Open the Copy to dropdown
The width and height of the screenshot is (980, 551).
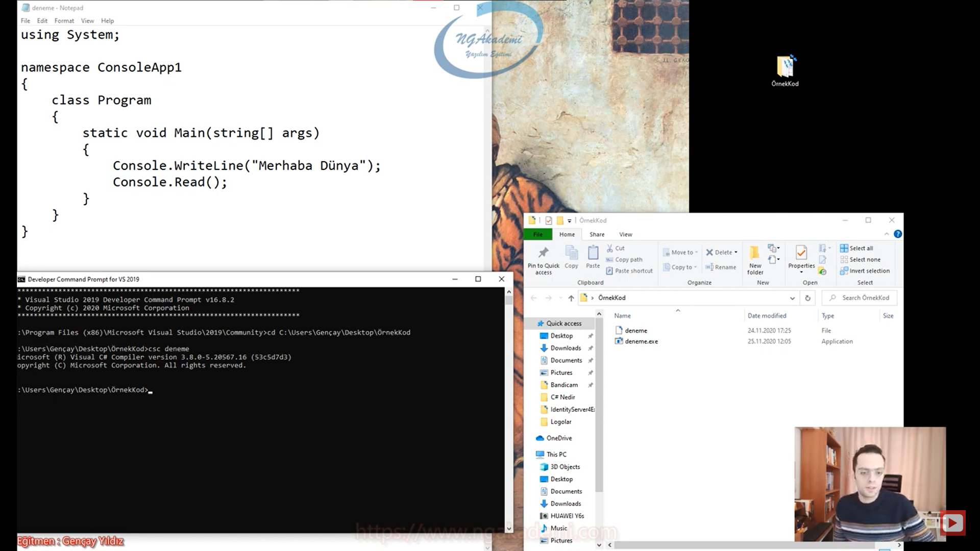tap(680, 267)
